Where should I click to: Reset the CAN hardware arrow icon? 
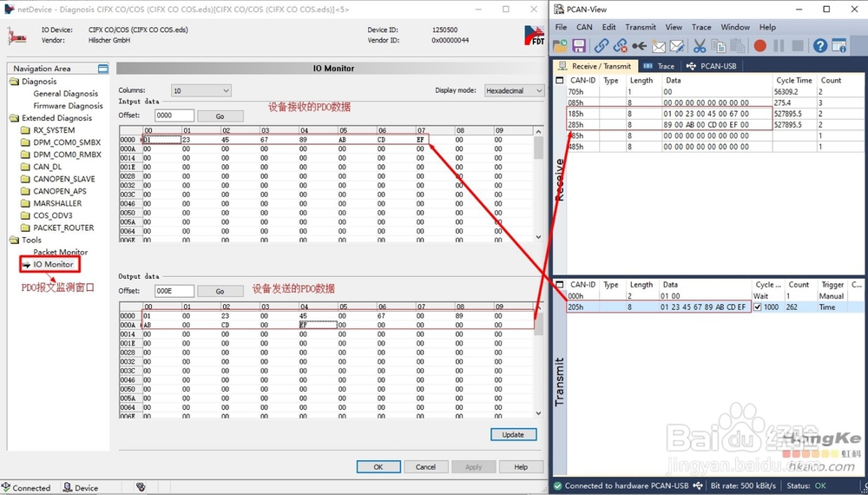pyautogui.click(x=640, y=45)
